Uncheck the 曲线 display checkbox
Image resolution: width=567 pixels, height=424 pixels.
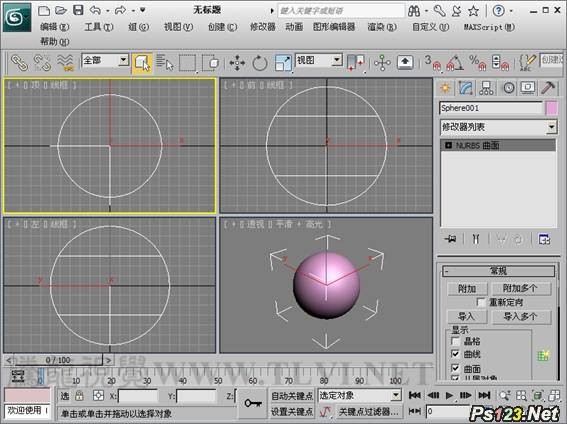click(x=455, y=354)
